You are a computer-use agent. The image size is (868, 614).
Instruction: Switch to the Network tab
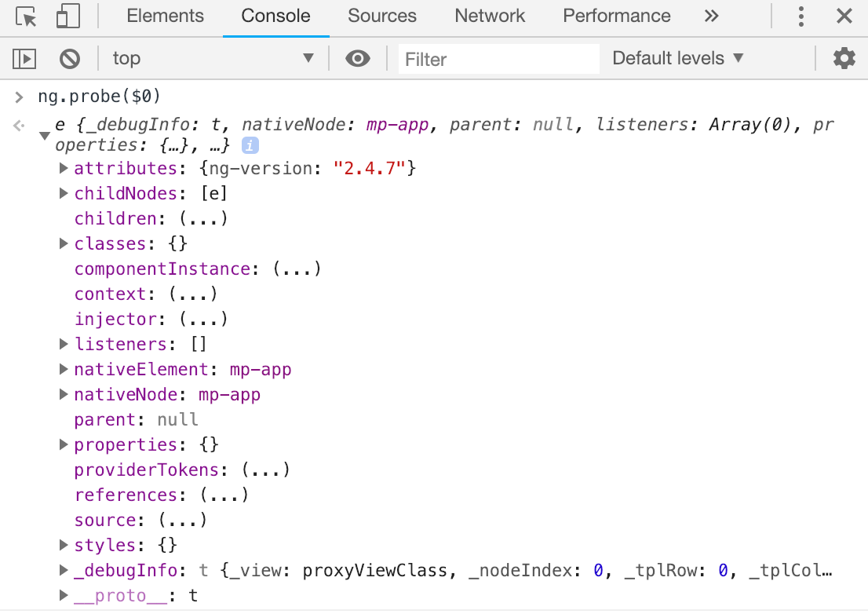coord(490,16)
